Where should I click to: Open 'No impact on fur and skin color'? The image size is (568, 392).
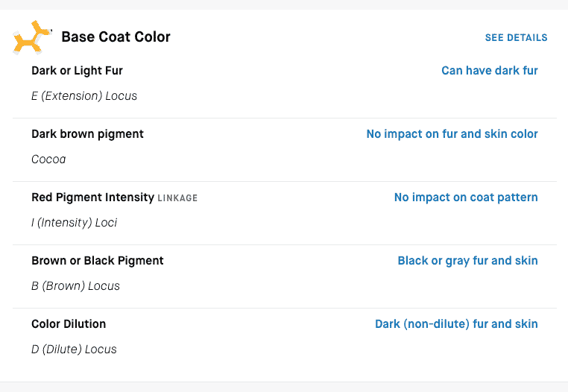coord(452,133)
